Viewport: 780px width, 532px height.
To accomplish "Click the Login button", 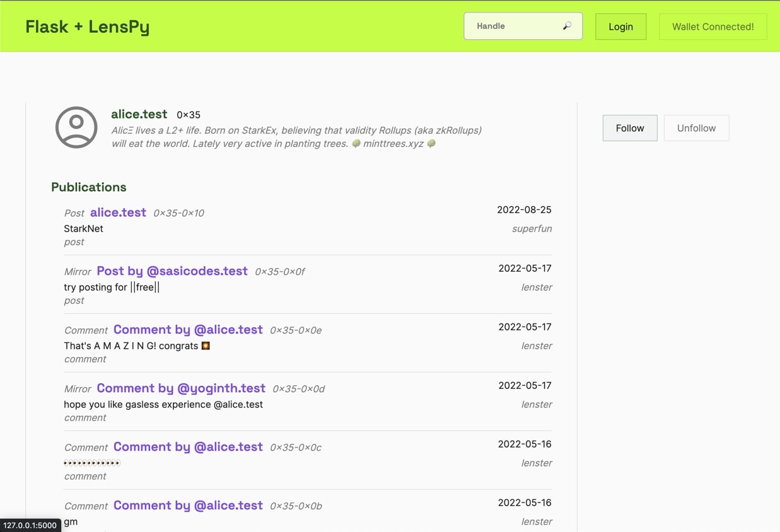I will [x=620, y=26].
